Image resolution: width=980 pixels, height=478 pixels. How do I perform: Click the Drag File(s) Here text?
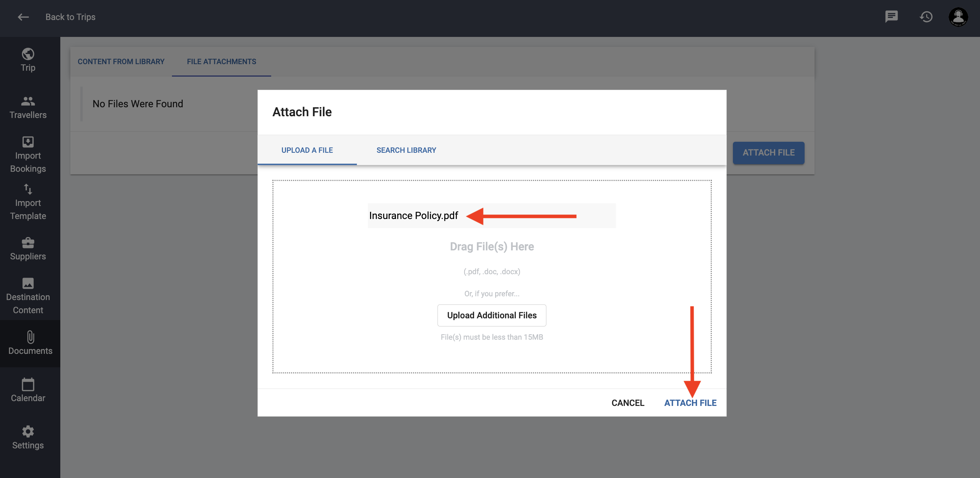point(491,247)
